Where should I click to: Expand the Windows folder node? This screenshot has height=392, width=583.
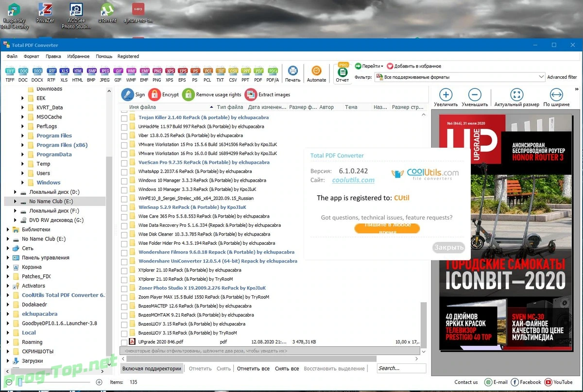pyautogui.click(x=23, y=183)
